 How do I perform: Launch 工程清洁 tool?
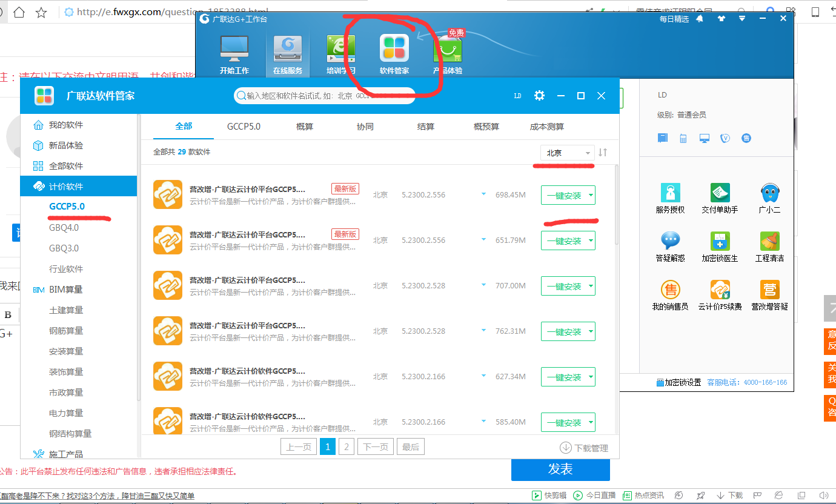click(769, 247)
